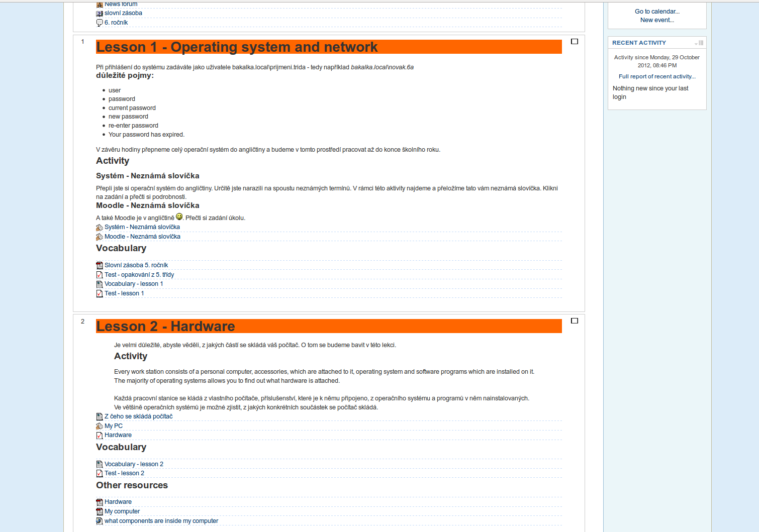Click the My PC assignment icon
The height and width of the screenshot is (532, 759).
(100, 427)
